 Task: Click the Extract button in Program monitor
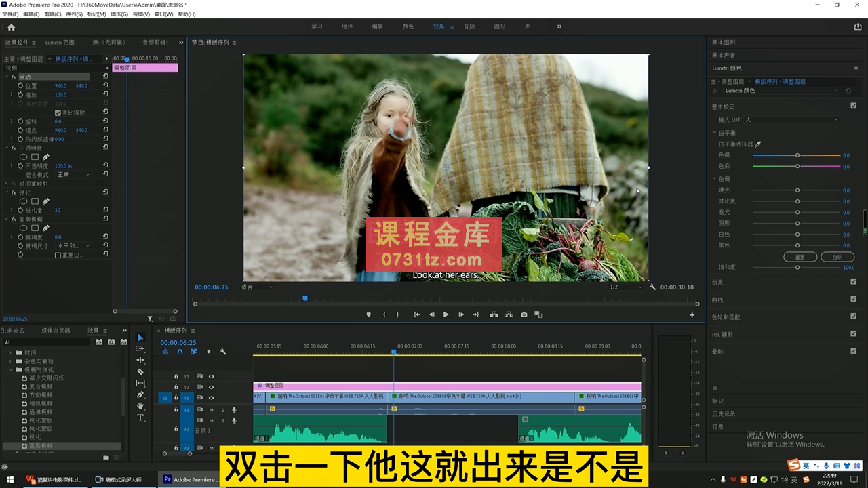pos(509,314)
